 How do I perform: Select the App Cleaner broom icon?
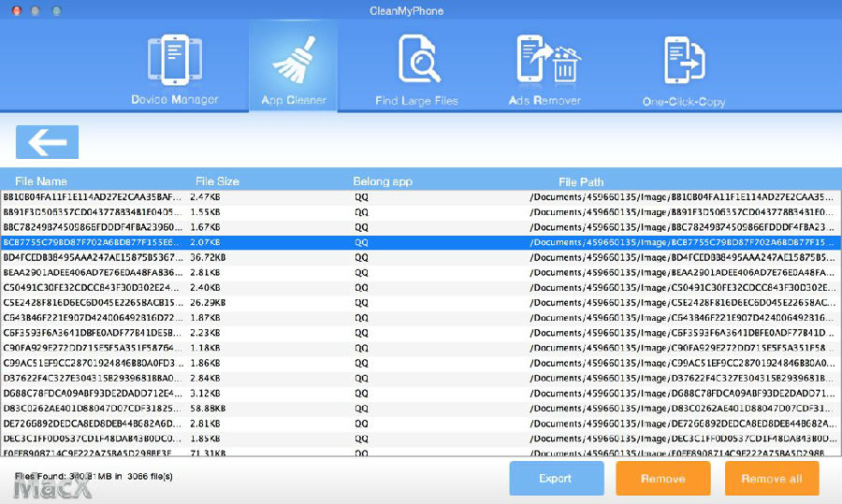pyautogui.click(x=294, y=60)
